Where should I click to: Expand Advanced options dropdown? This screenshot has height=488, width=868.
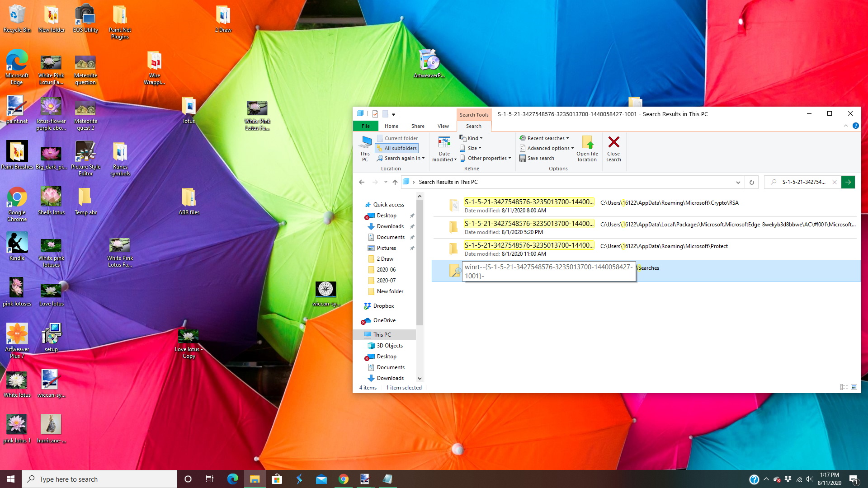tap(546, 148)
